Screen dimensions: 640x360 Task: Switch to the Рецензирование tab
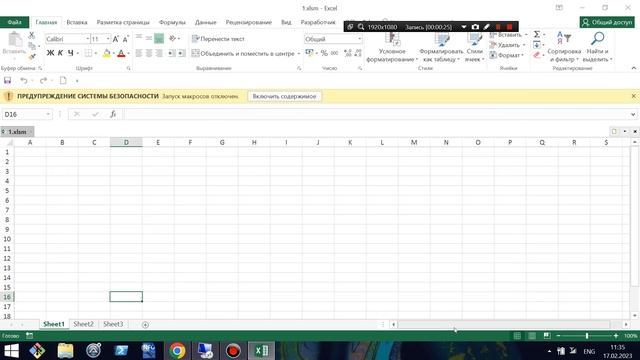(x=249, y=22)
